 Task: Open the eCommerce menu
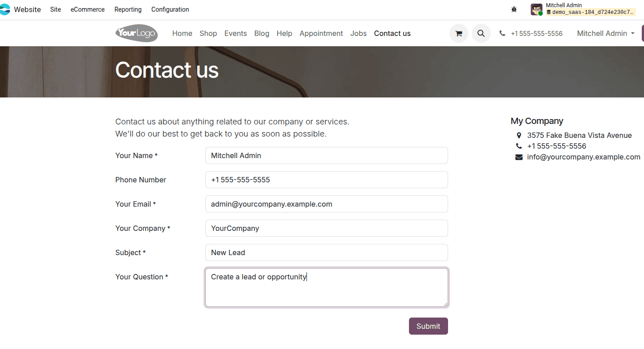(x=88, y=9)
